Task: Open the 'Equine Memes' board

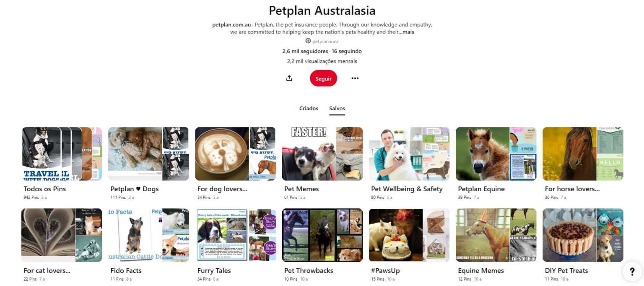Action: pos(496,235)
